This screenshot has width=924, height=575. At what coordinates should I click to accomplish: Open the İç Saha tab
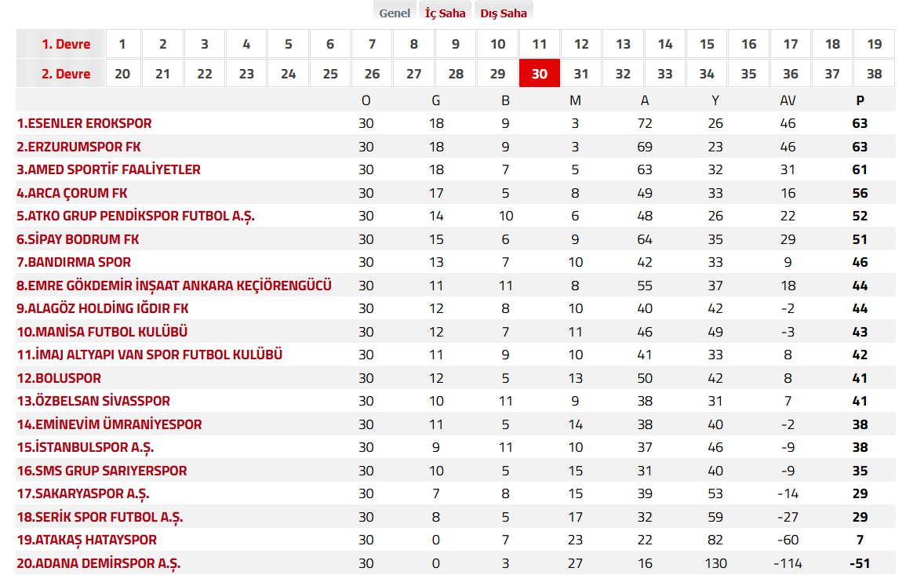[x=445, y=13]
